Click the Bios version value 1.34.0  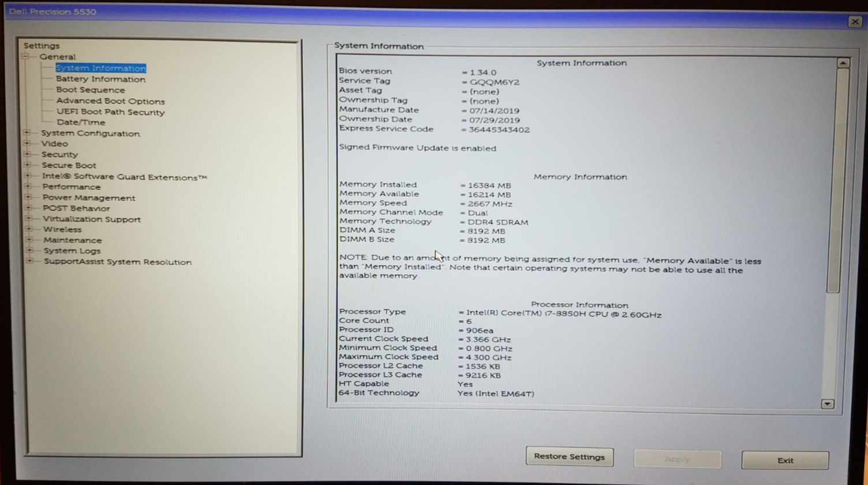482,72
